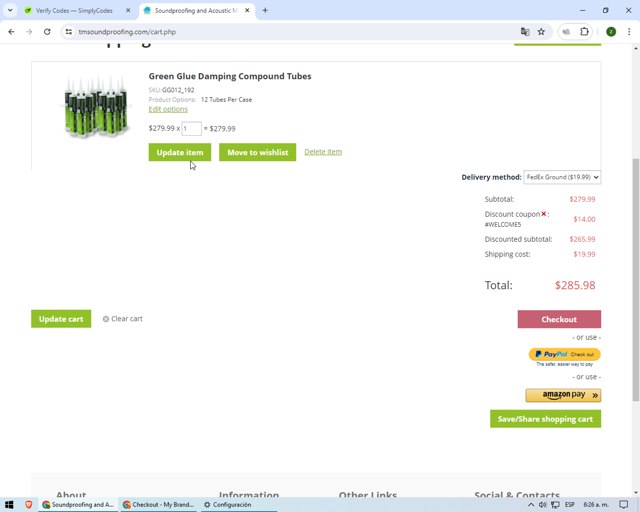Open the notification center icon

click(x=624, y=505)
